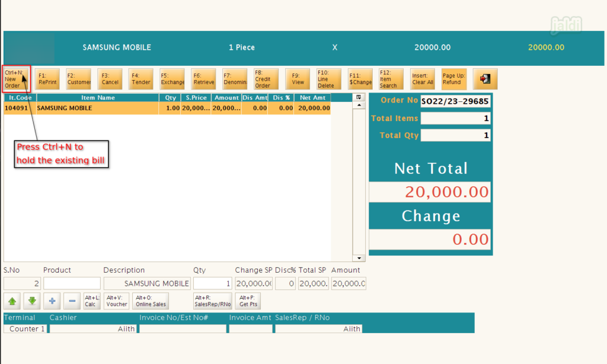Viewport: 607px width, 364px height.
Task: Click the Alt+P Get Pts button
Action: (x=248, y=301)
